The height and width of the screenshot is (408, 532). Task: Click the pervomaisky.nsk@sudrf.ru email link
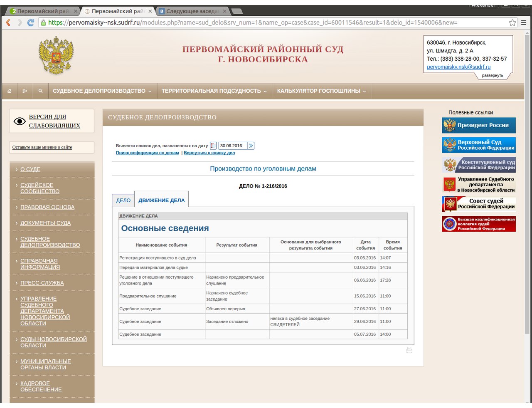(458, 67)
